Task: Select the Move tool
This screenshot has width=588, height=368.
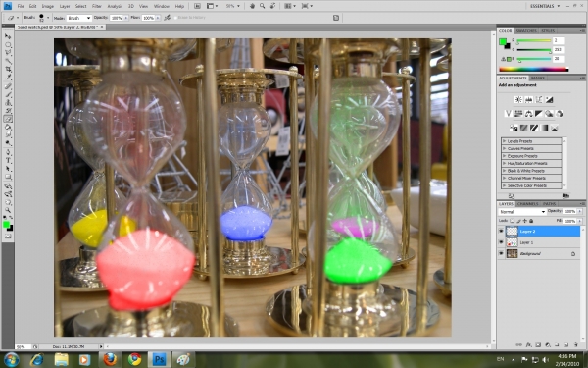Action: point(8,36)
